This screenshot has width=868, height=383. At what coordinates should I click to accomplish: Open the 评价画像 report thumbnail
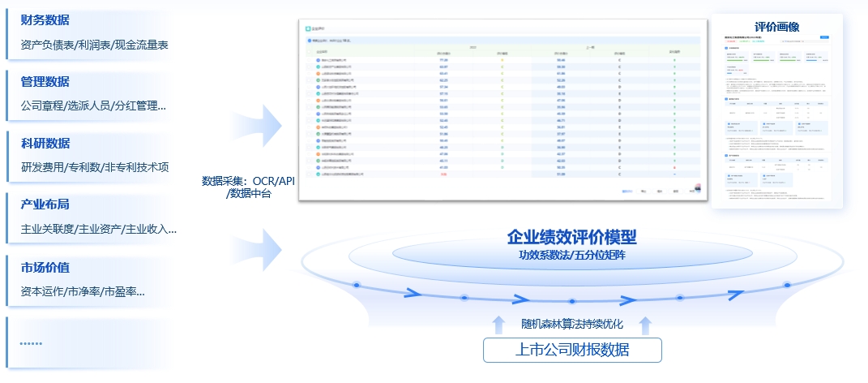(776, 114)
